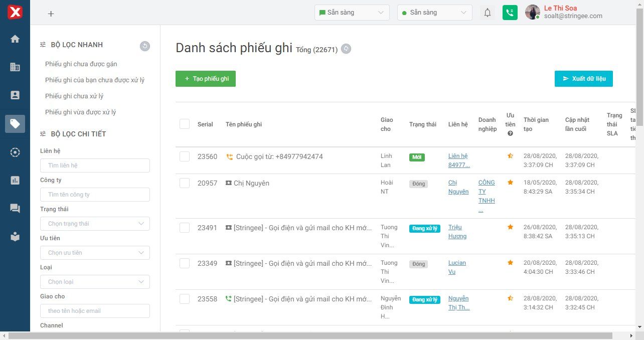Click the Xuất dữ liệu button
644x340 pixels.
583,79
